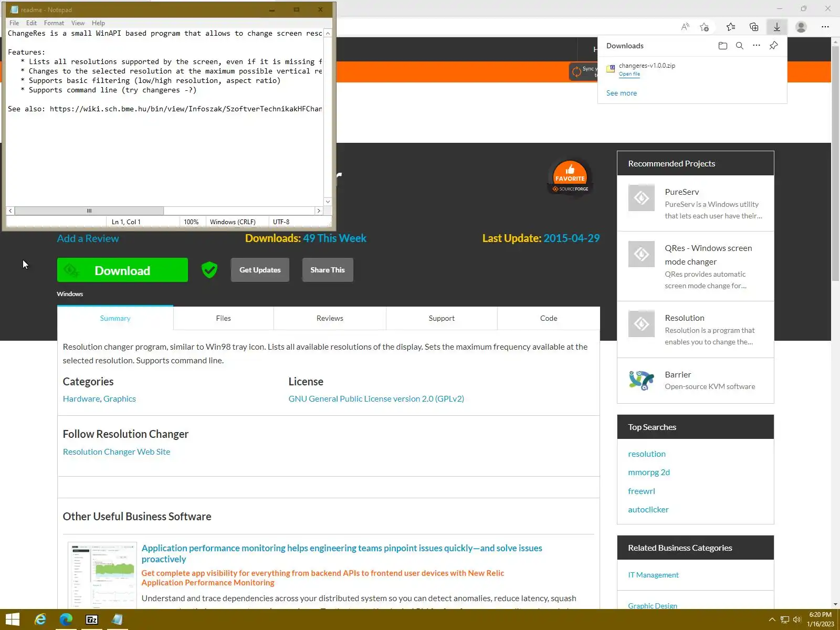This screenshot has height=630, width=840.
Task: Click Add a Review link
Action: [x=88, y=238]
